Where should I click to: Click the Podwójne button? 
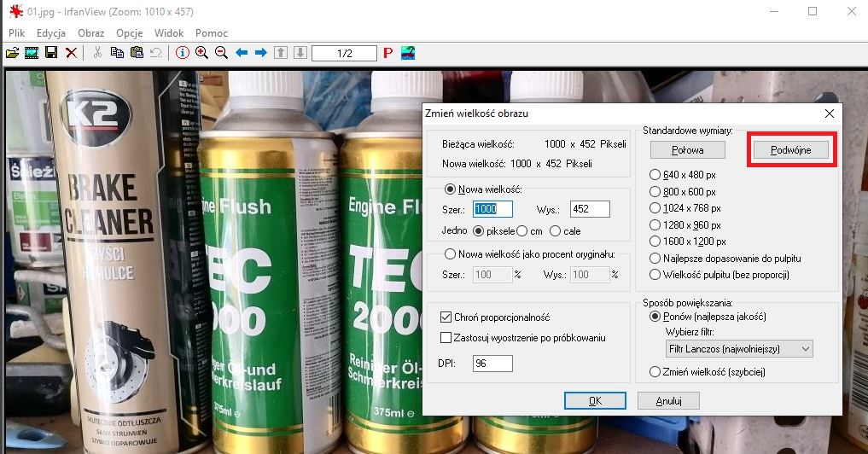(x=791, y=150)
